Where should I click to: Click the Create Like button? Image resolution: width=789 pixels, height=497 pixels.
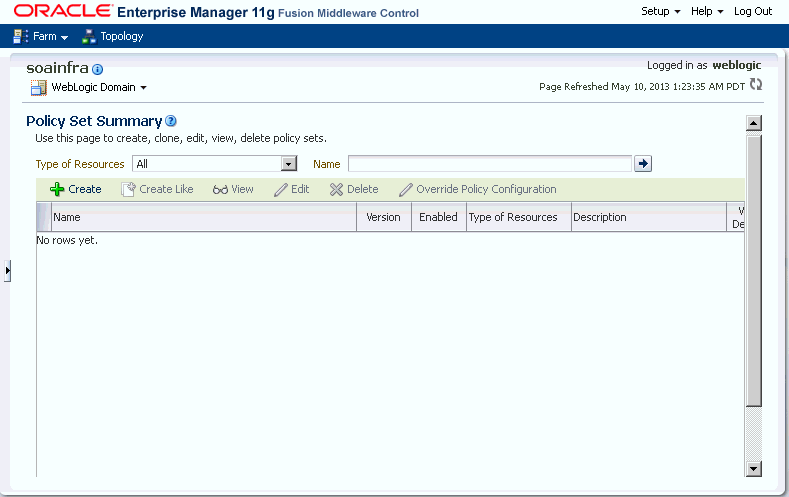(157, 189)
